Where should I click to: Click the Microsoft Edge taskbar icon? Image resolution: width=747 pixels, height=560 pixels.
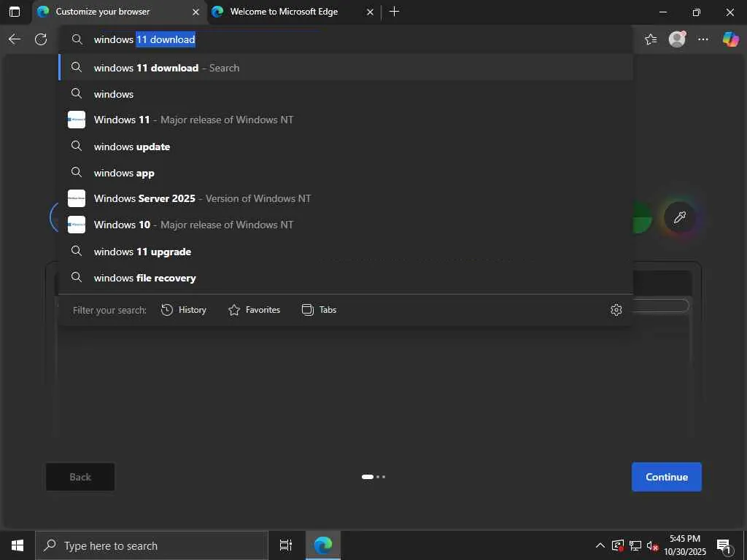323,545
